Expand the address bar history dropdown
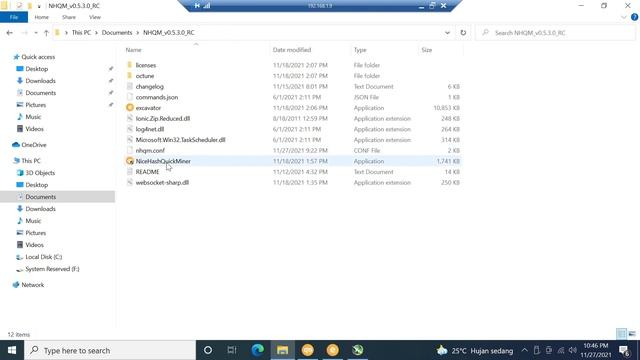640x360 pixels. (447, 33)
